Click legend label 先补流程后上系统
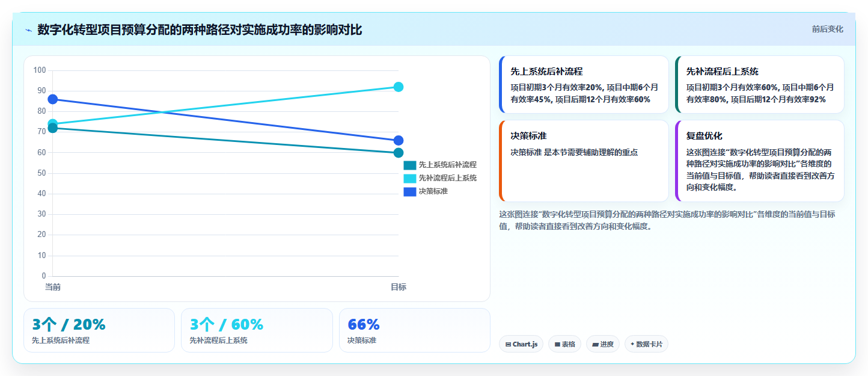The image size is (868, 376). [448, 178]
